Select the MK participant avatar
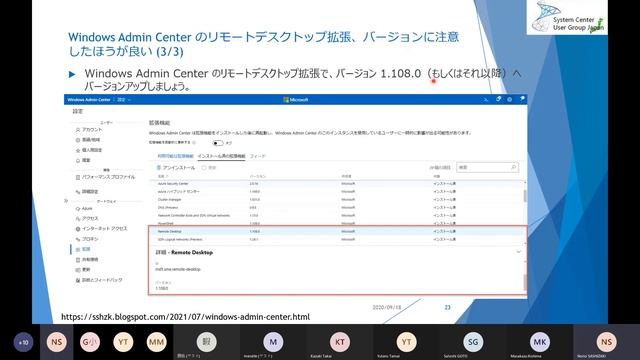Screen dimensions: 640x360 point(540,342)
